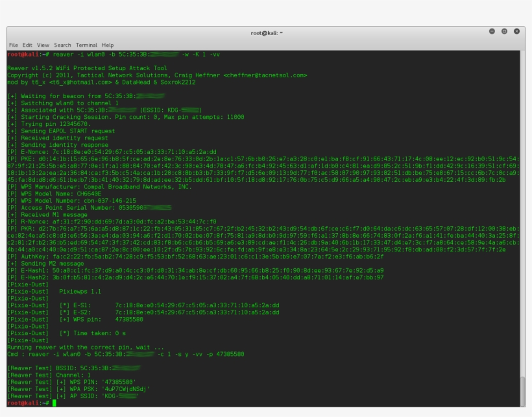This screenshot has height=417, width=532.
Task: Click 'Pixiewps 1.1' text
Action: (x=80, y=292)
